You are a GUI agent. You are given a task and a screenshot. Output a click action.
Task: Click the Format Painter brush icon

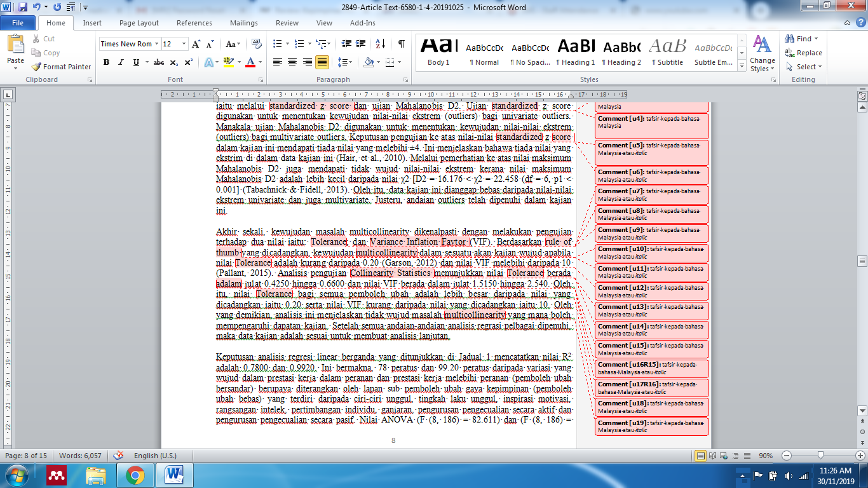36,67
